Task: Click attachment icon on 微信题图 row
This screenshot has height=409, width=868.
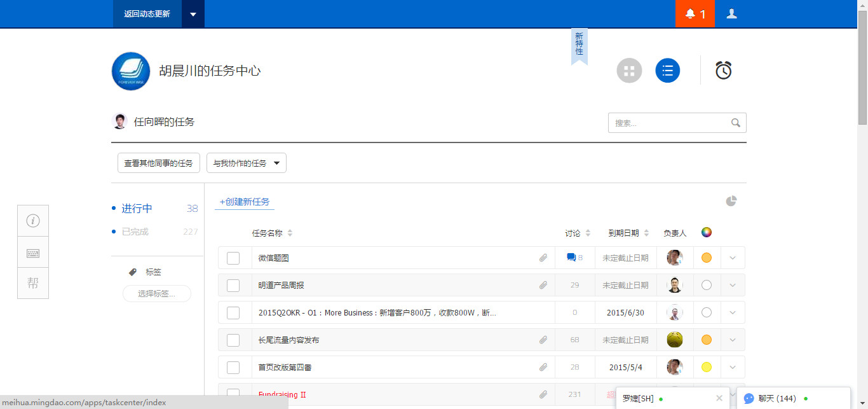Action: 543,258
